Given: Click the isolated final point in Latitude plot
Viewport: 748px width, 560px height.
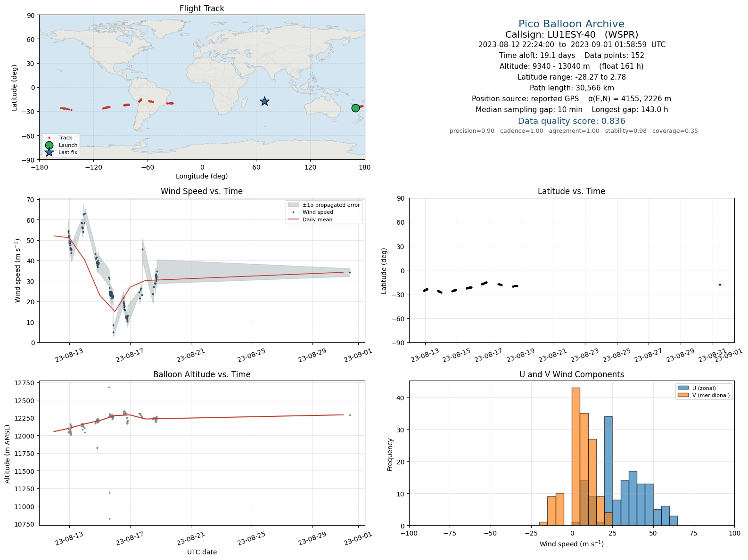Looking at the screenshot, I should pyautogui.click(x=720, y=284).
